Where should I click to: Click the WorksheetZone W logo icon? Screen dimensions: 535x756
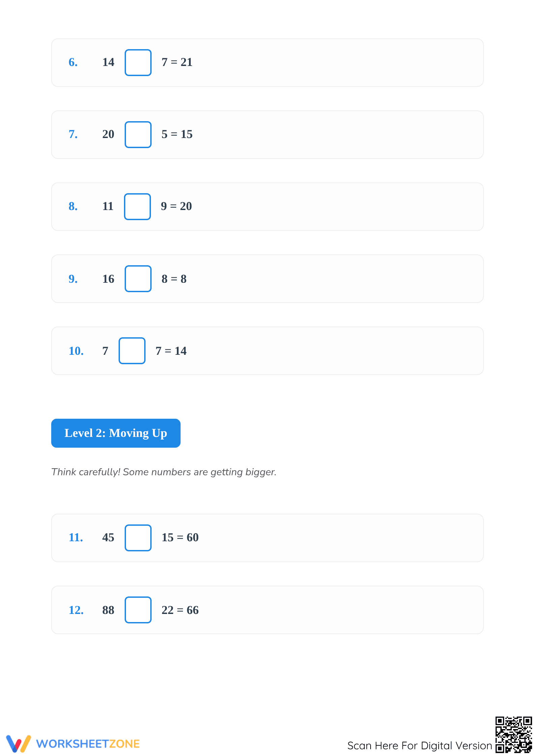tap(19, 744)
